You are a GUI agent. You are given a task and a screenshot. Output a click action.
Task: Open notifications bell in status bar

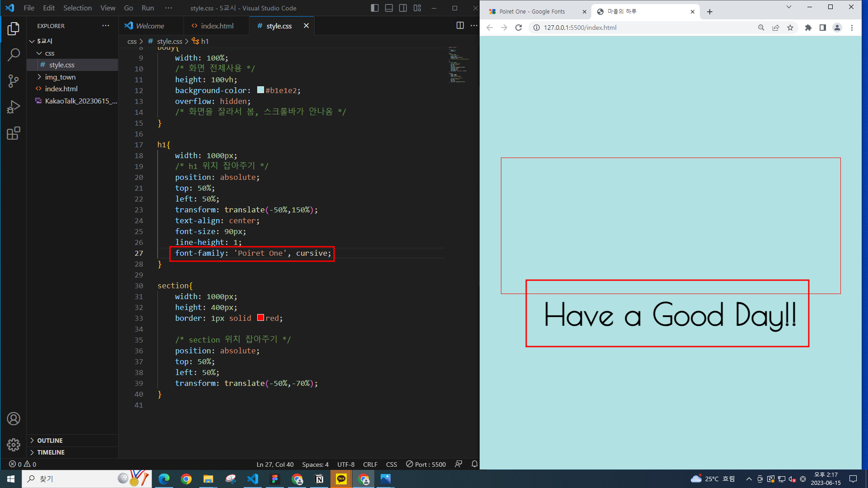point(474,464)
